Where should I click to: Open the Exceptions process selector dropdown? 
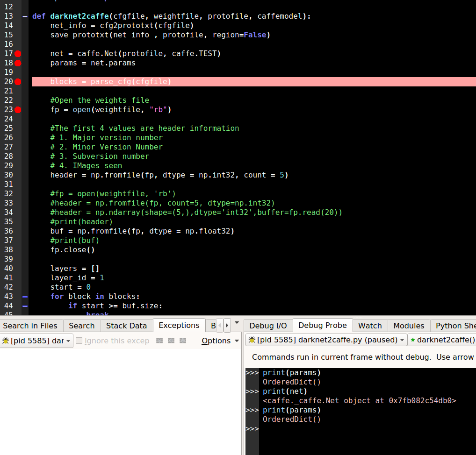click(36, 341)
